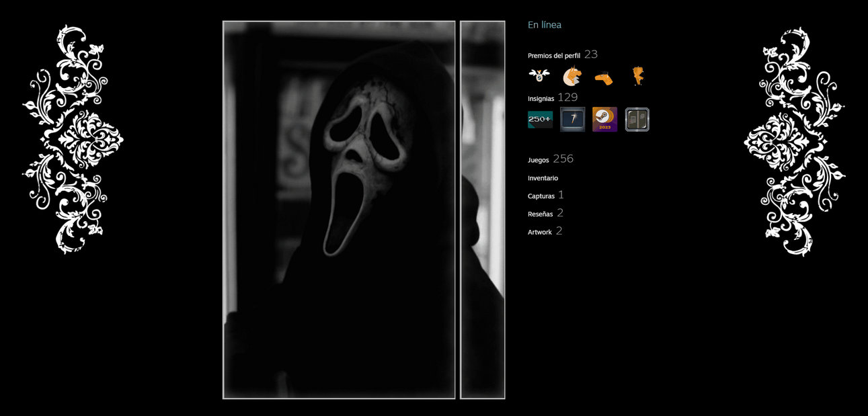868x416 pixels.
Task: Open the orange pointing hand profile award
Action: click(604, 78)
